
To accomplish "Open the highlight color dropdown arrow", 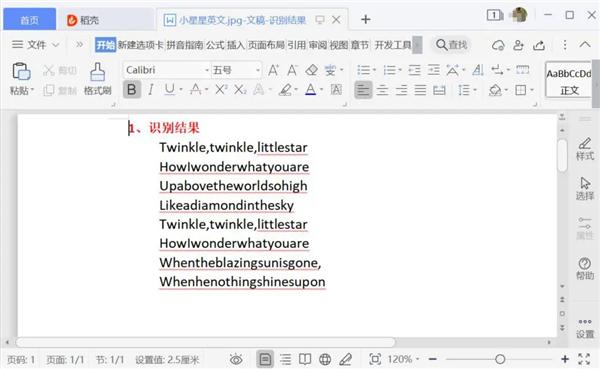I will coord(296,90).
